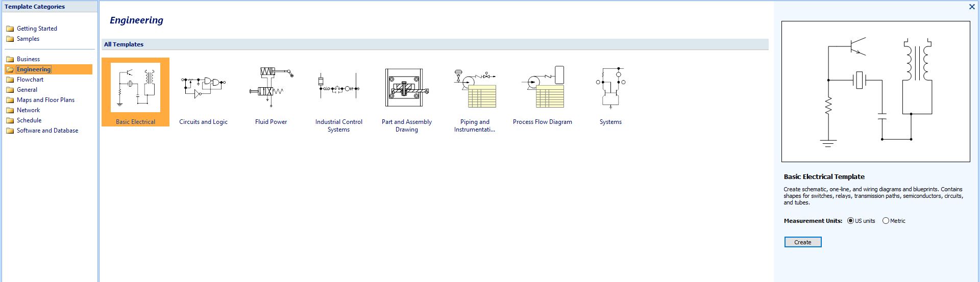The height and width of the screenshot is (282, 980).
Task: Select the Part and Assembly Drawing icon
Action: [407, 88]
